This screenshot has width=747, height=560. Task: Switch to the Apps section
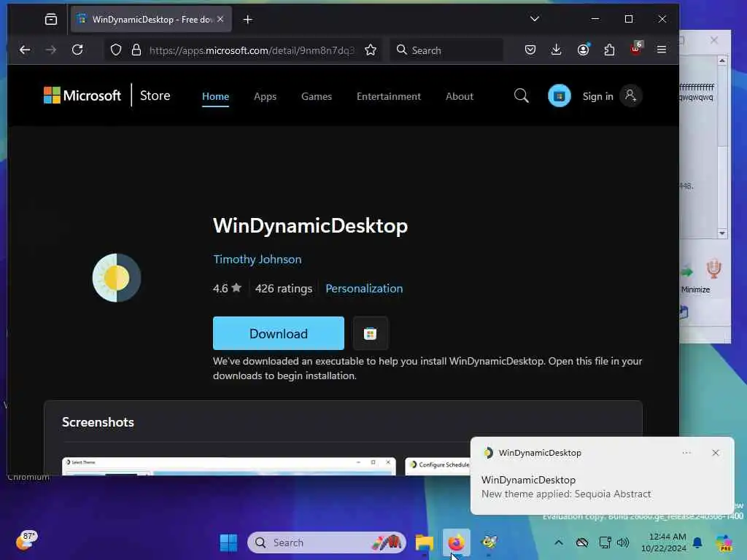tap(265, 96)
